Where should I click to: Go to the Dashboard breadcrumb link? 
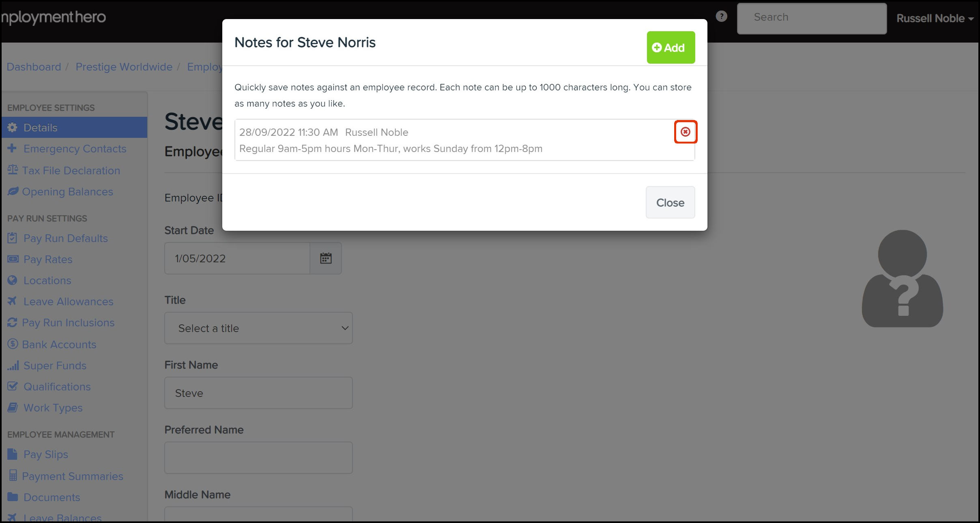pyautogui.click(x=34, y=67)
